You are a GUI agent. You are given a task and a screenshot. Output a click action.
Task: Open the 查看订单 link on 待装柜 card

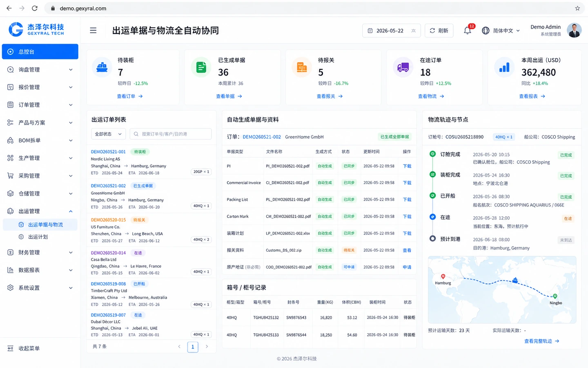(x=130, y=96)
